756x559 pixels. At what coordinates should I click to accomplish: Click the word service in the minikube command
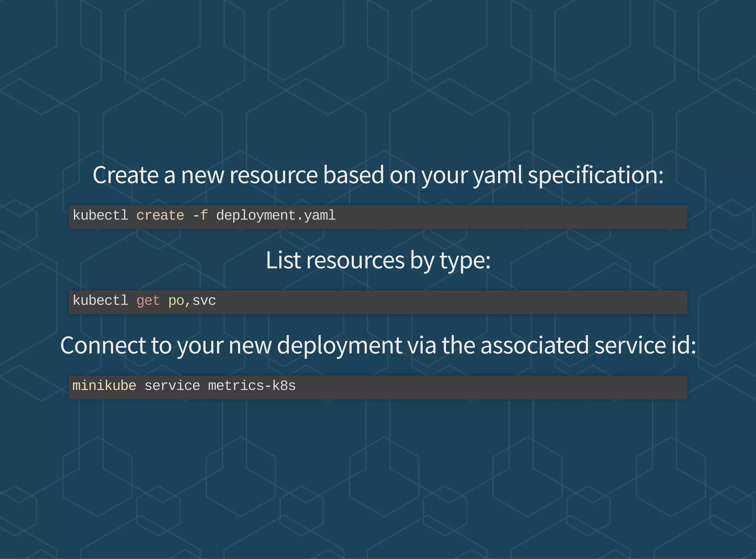(172, 386)
